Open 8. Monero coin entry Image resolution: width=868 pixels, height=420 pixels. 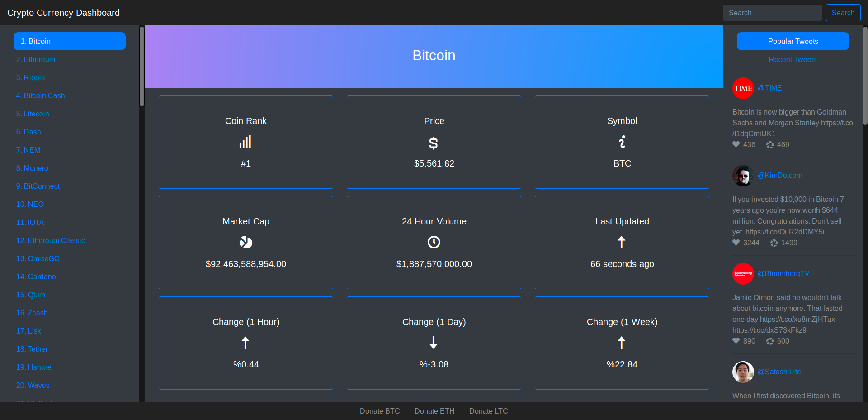pyautogui.click(x=32, y=168)
